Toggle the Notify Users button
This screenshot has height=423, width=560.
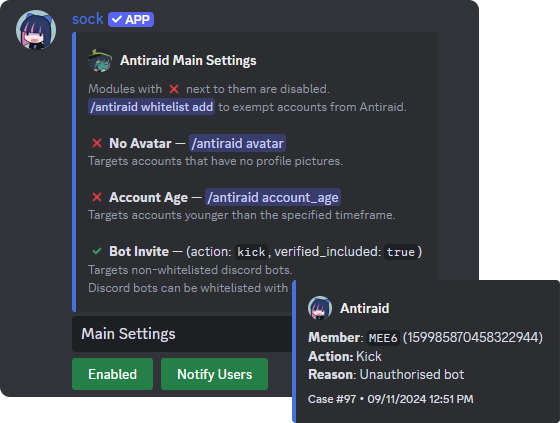214,374
